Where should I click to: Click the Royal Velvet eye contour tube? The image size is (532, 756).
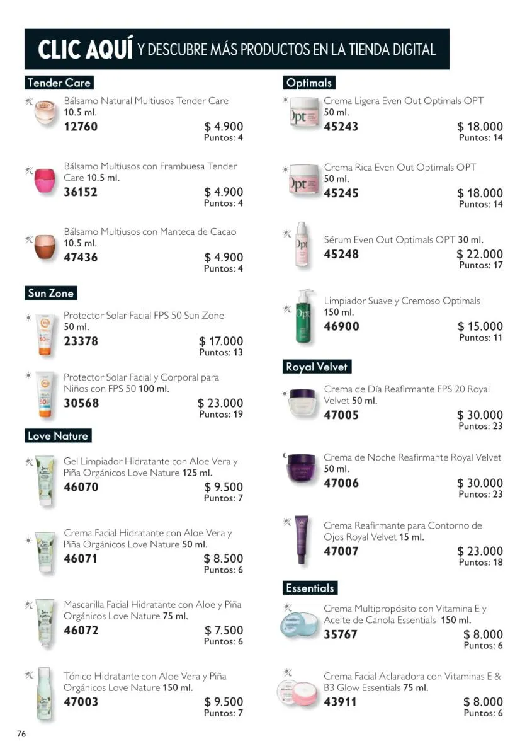[x=302, y=541]
